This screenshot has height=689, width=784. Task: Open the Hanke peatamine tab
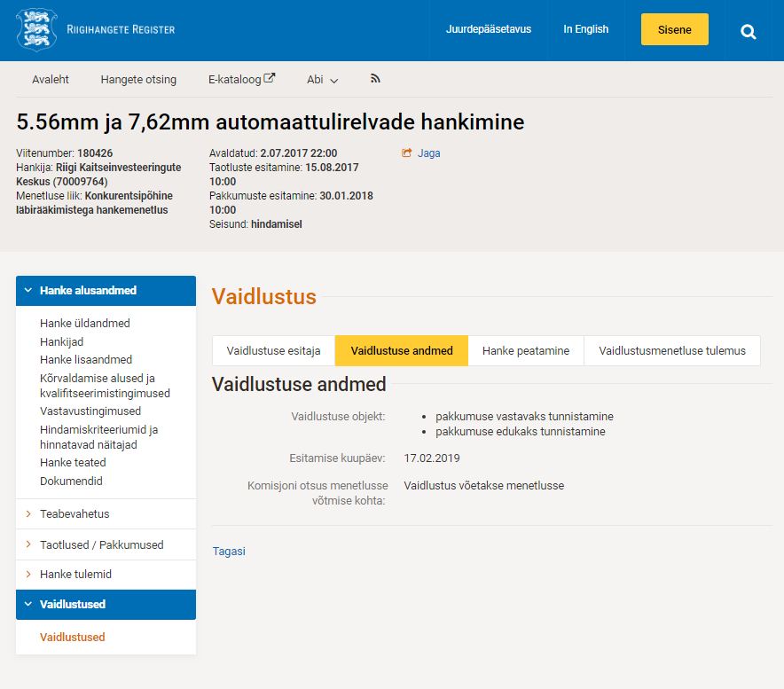point(525,351)
